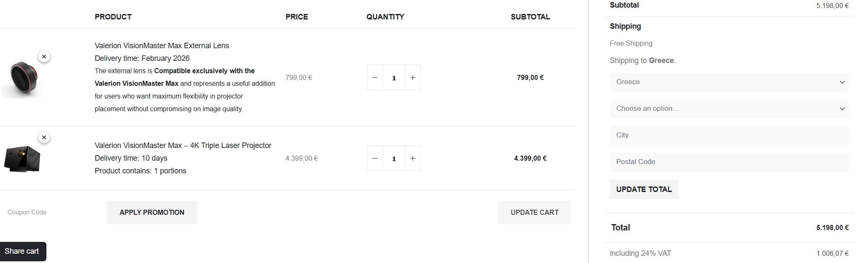Decrease projector quantity with minus button
This screenshot has width=868, height=263.
tap(374, 158)
